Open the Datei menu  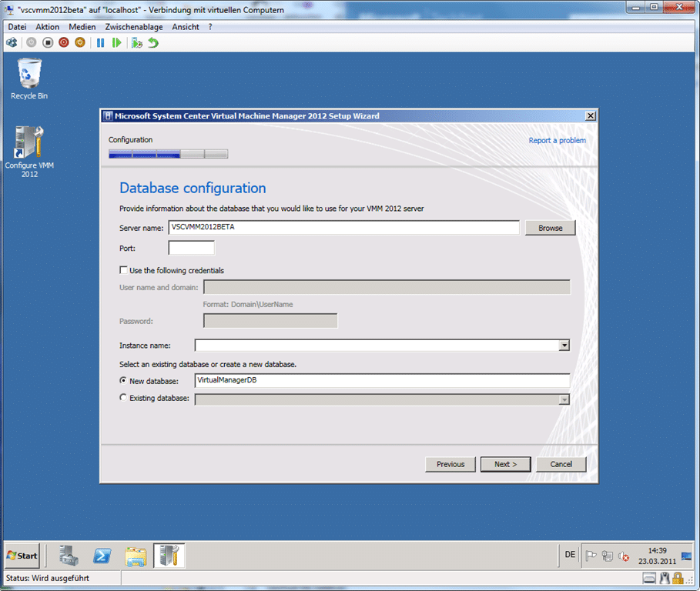[17, 27]
